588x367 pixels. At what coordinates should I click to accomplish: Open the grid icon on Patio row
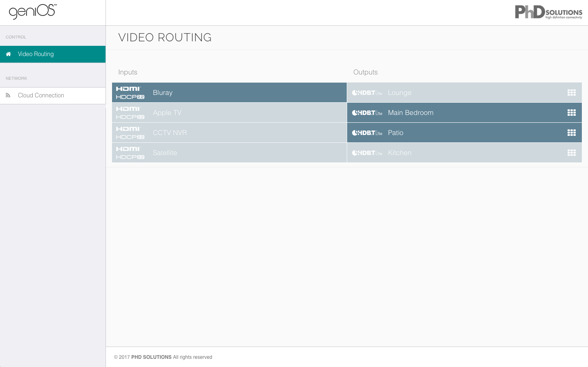572,133
